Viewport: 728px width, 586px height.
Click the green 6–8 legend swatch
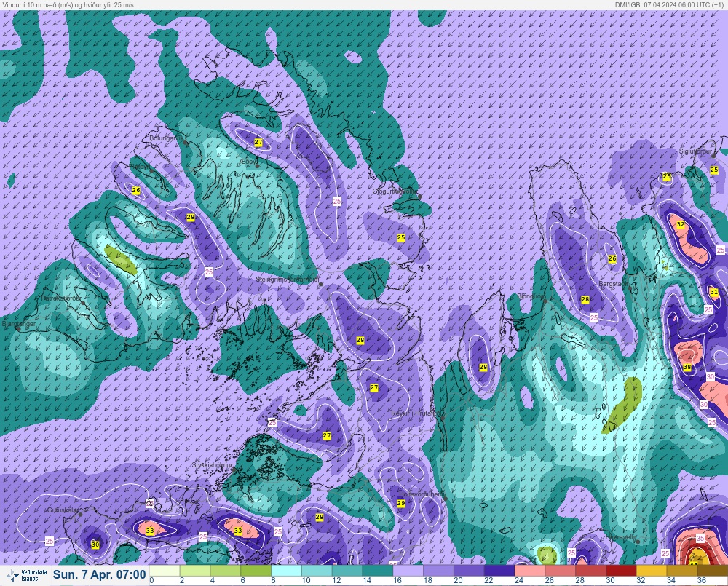256,571
